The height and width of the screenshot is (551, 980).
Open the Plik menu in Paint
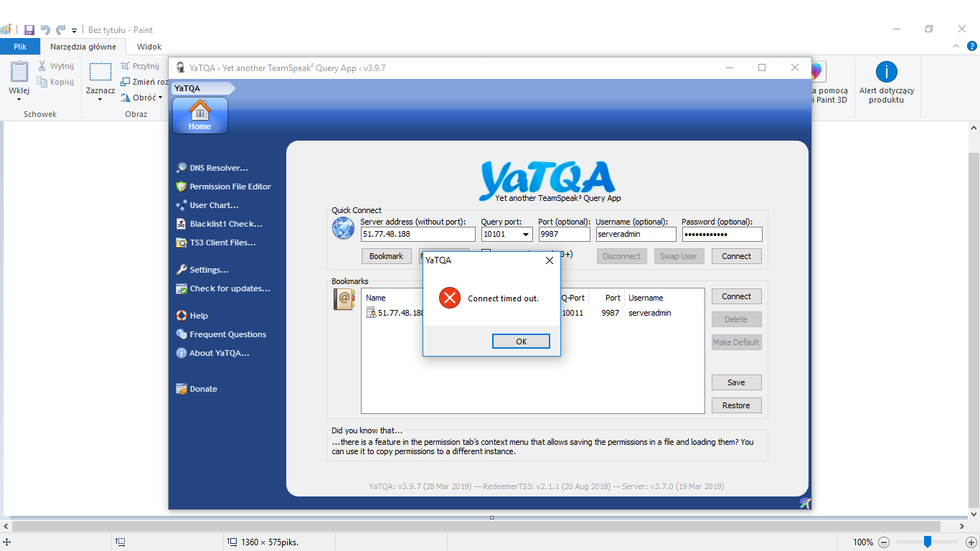pos(20,47)
